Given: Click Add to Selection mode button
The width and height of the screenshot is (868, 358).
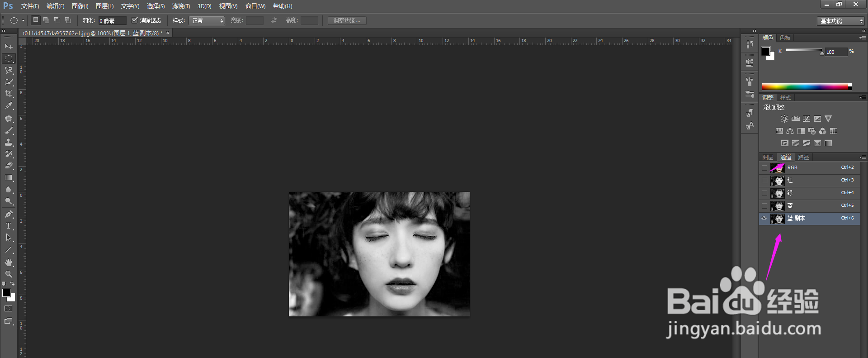Looking at the screenshot, I should (x=46, y=20).
